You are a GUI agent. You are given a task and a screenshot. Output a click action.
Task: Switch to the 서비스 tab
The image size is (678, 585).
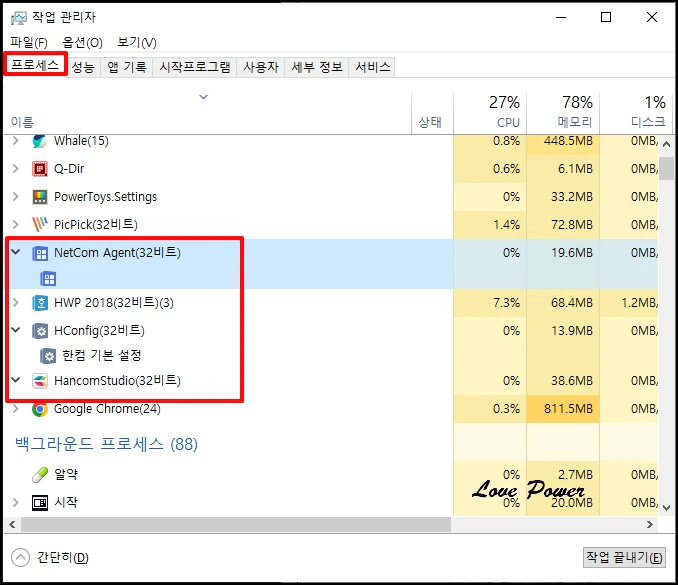coord(372,67)
